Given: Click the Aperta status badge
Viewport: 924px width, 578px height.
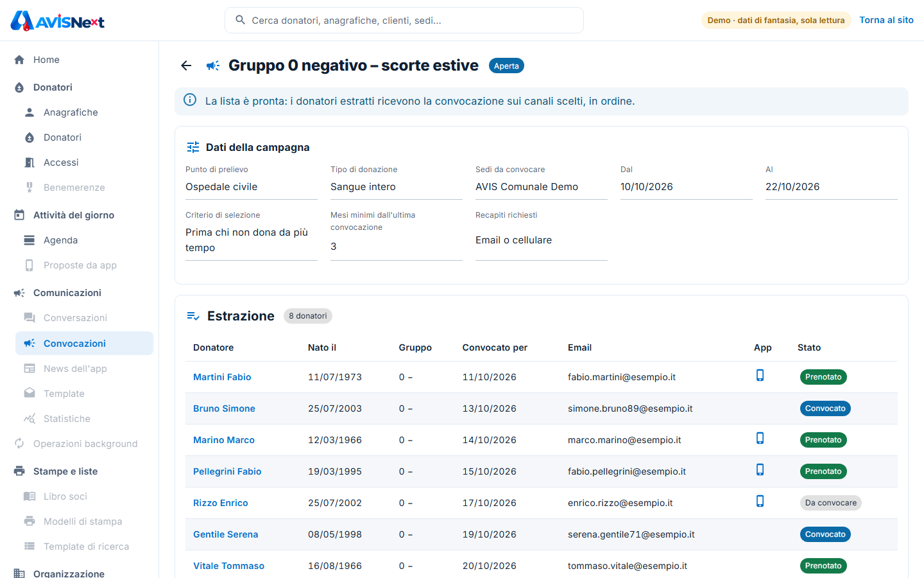Looking at the screenshot, I should 506,66.
